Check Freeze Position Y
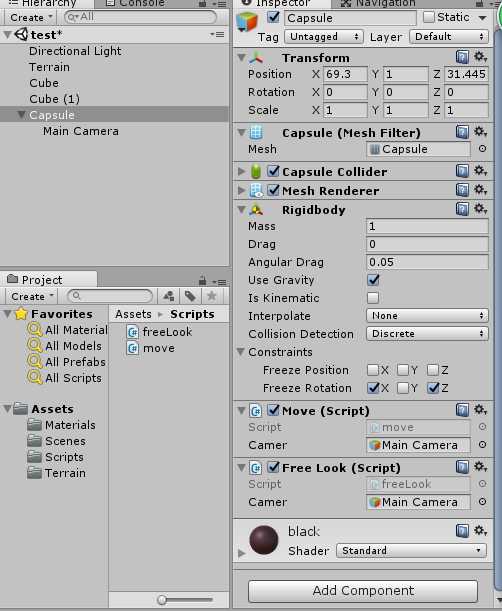Image resolution: width=502 pixels, height=611 pixels. tap(403, 370)
